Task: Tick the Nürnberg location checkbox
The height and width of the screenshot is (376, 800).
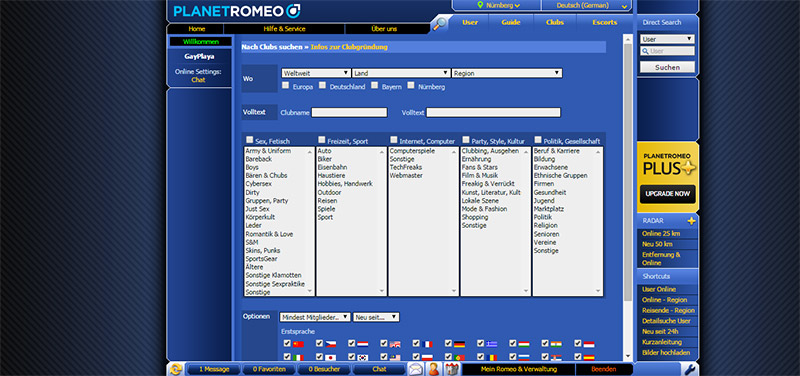Action: (411, 86)
